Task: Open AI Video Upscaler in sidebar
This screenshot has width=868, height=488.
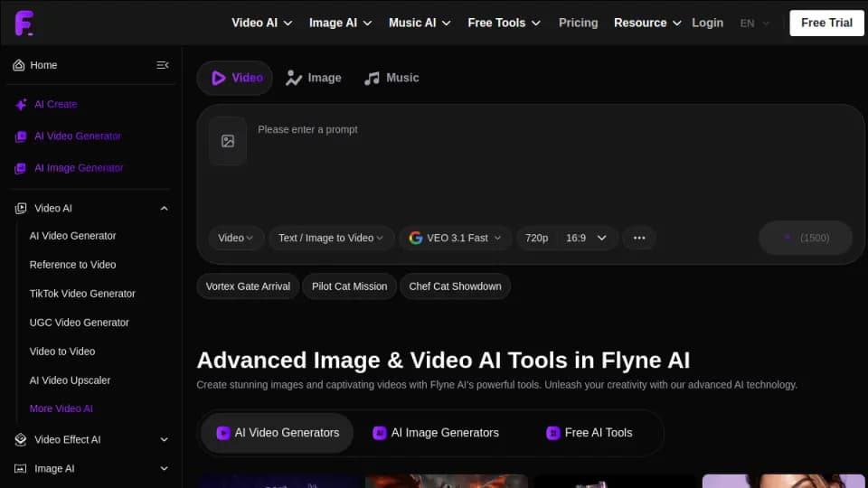Action: click(70, 380)
